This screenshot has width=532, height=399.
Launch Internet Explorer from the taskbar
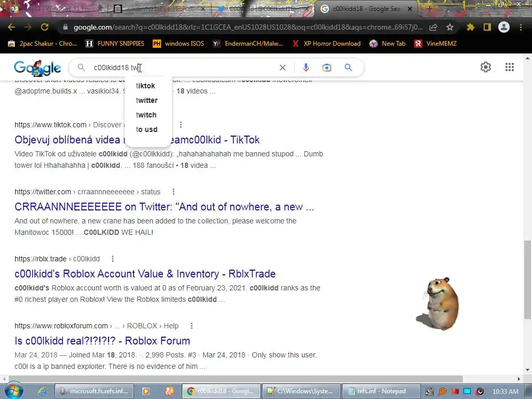(42, 391)
